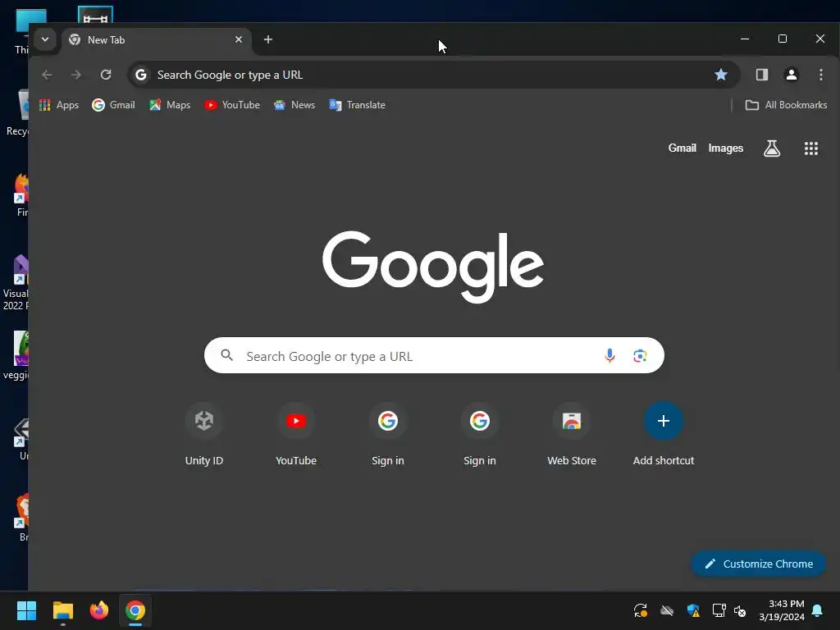
Task: Bookmark this tab with the star icon
Action: (x=721, y=75)
